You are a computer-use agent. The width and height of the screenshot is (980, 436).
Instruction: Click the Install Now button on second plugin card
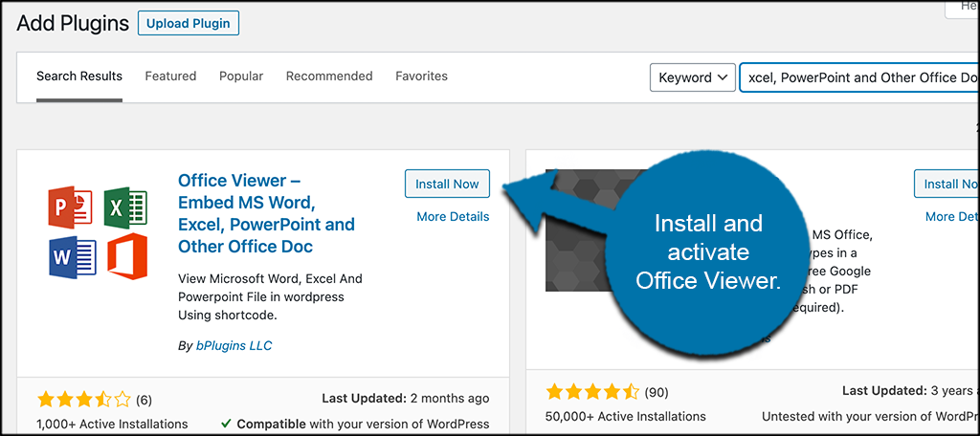click(947, 184)
